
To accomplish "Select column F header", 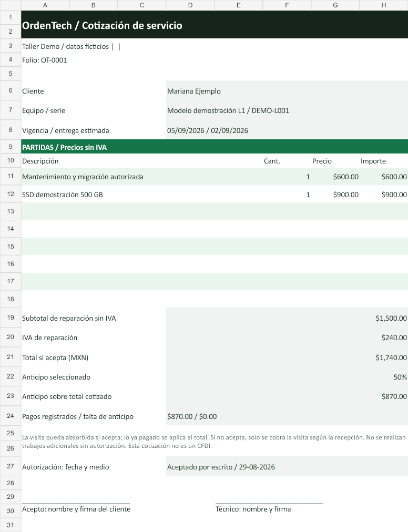I will (287, 5).
